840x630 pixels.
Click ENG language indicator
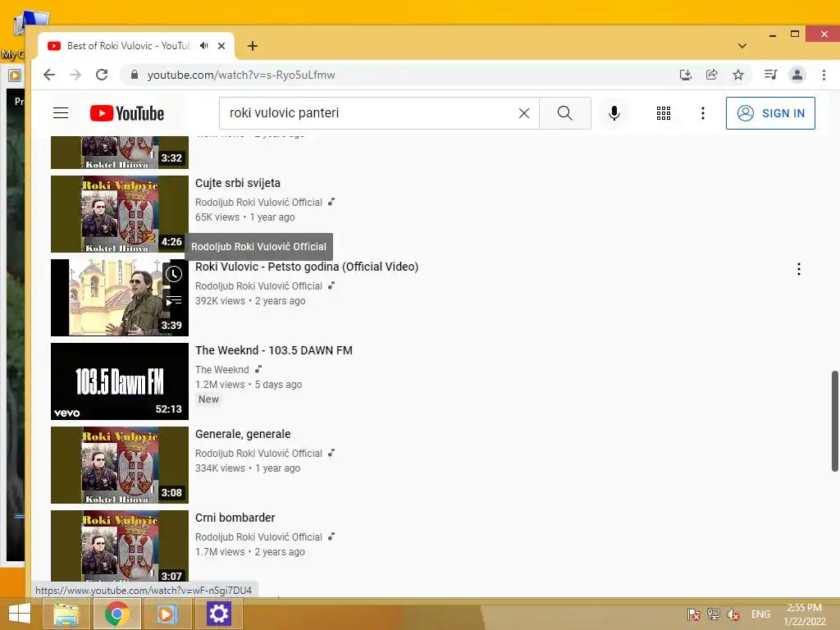pos(760,614)
